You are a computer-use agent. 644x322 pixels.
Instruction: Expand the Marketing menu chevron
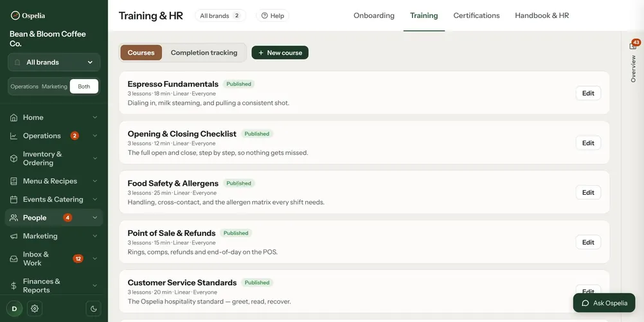(95, 236)
